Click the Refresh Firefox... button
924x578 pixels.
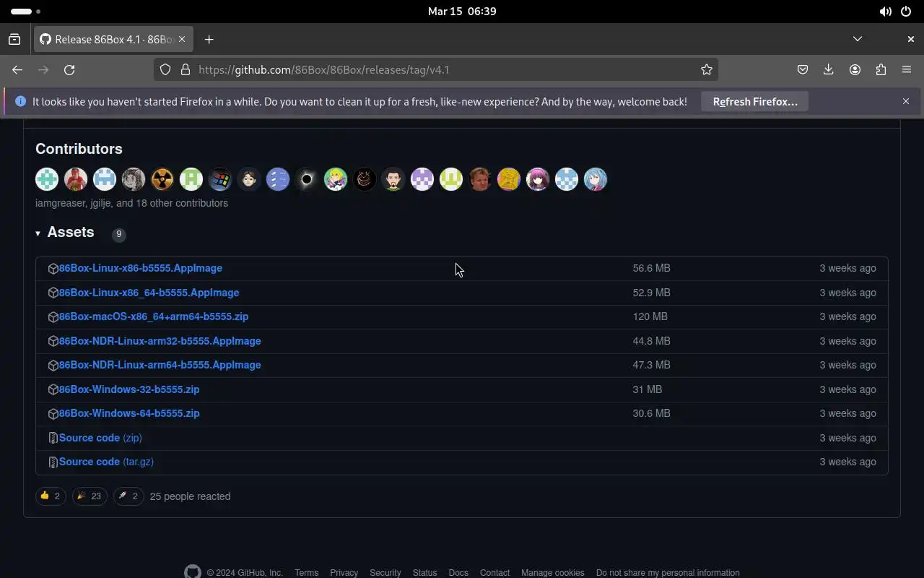(x=755, y=102)
